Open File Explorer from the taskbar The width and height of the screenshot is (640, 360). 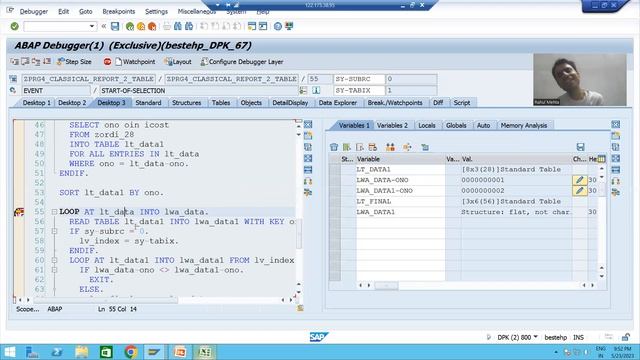point(82,352)
